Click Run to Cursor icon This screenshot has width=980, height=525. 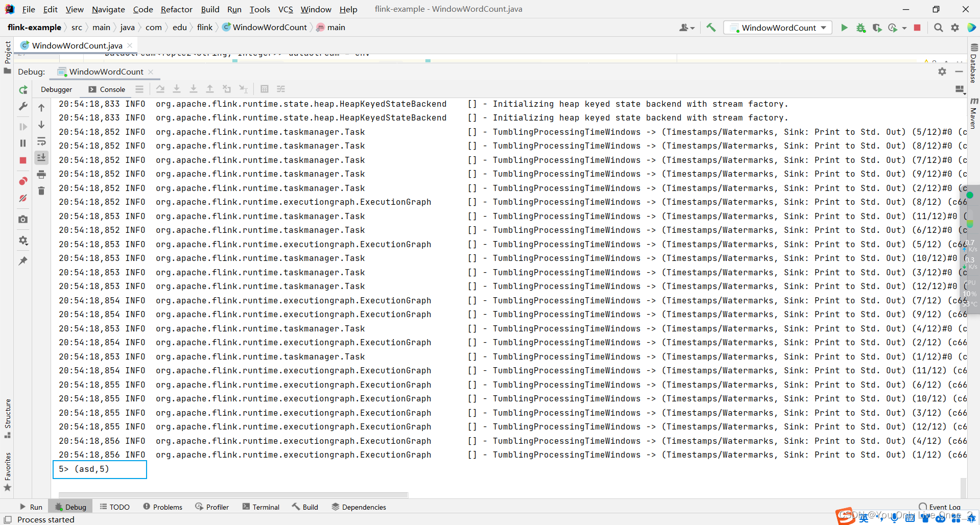[244, 89]
